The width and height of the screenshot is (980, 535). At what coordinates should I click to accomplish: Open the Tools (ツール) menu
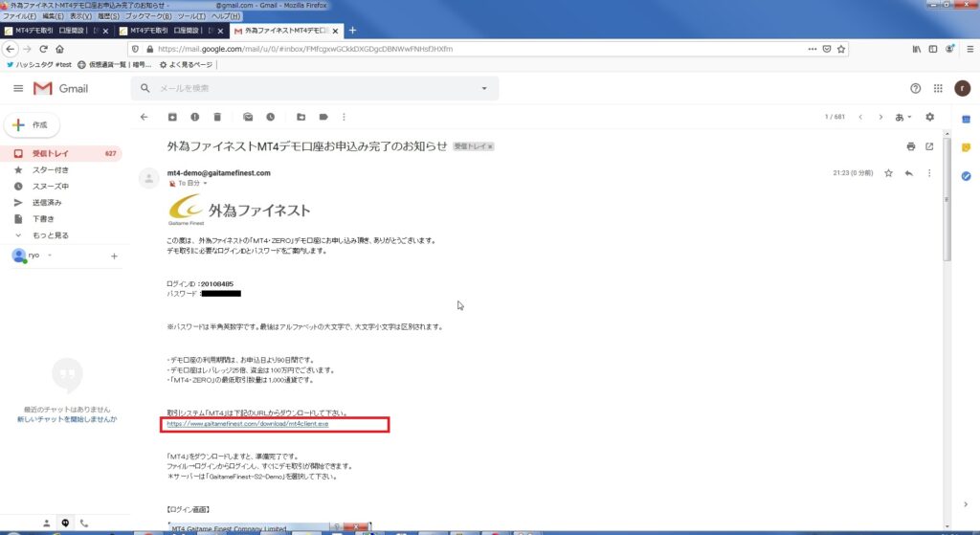191,16
